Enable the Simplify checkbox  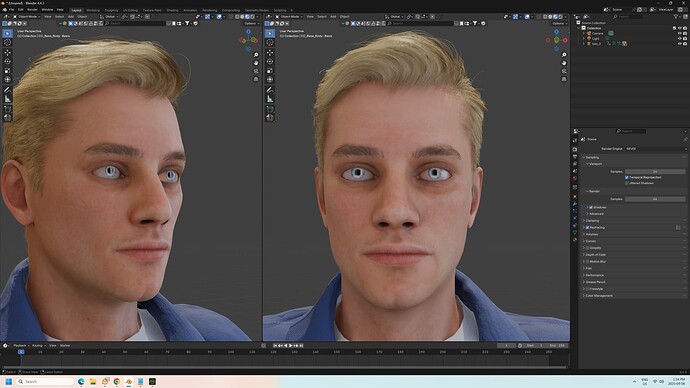coord(587,248)
